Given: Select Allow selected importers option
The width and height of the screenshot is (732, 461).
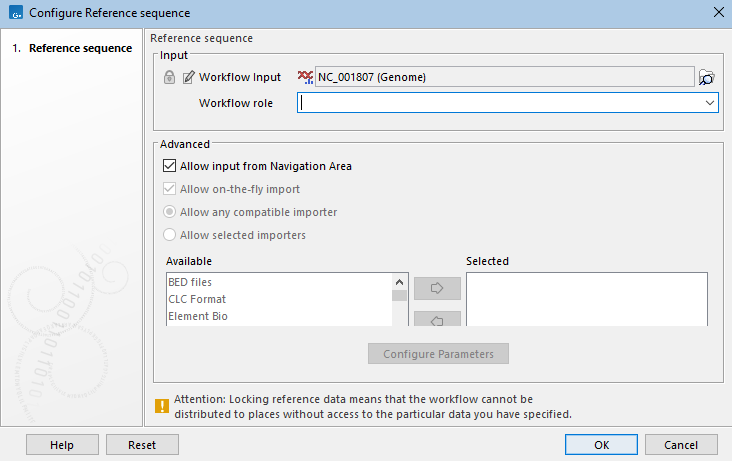Looking at the screenshot, I should (x=169, y=235).
